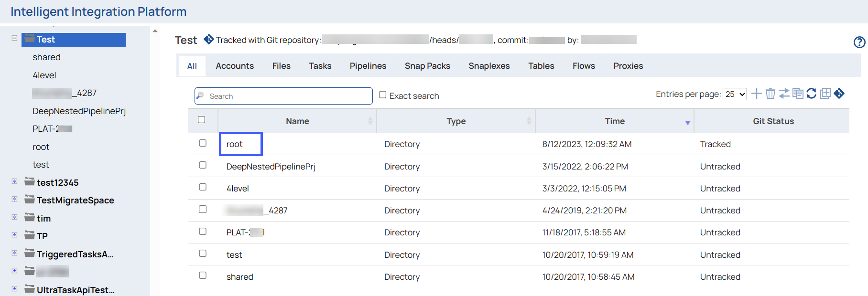This screenshot has height=296, width=868.
Task: Expand the TestMigrateSpace tree node
Action: 14,199
